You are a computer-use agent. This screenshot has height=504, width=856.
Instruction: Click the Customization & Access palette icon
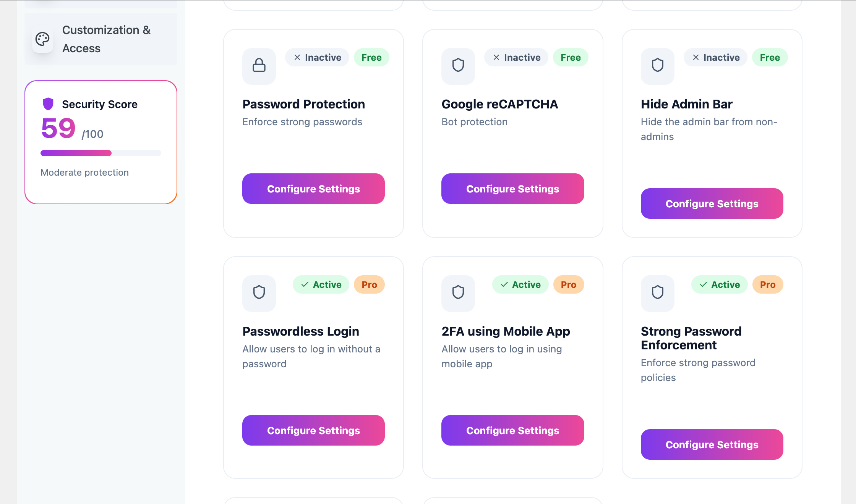(42, 39)
